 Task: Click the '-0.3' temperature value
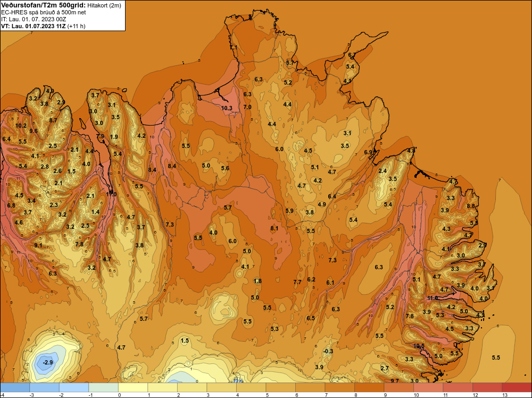click(x=328, y=351)
